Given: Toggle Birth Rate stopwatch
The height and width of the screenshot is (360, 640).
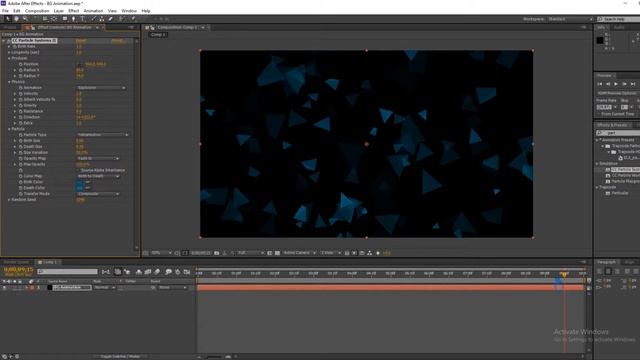Looking at the screenshot, I should click(x=15, y=47).
